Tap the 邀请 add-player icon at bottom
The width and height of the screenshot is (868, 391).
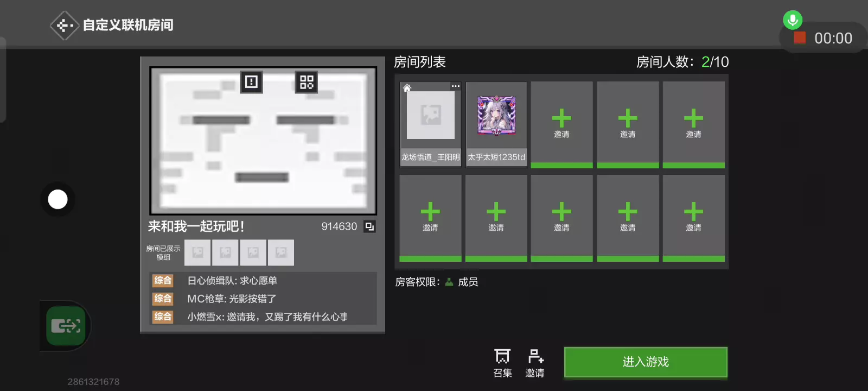tap(535, 363)
